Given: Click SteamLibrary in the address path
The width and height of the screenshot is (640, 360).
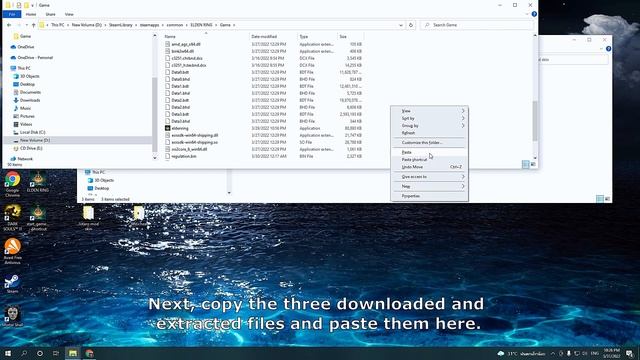Looking at the screenshot, I should [121, 25].
